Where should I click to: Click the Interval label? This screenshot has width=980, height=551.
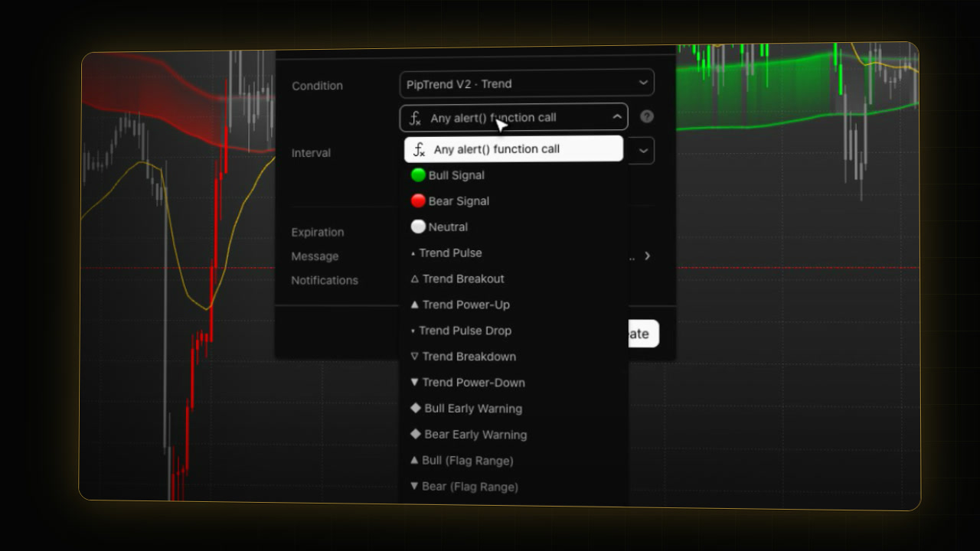(x=311, y=153)
